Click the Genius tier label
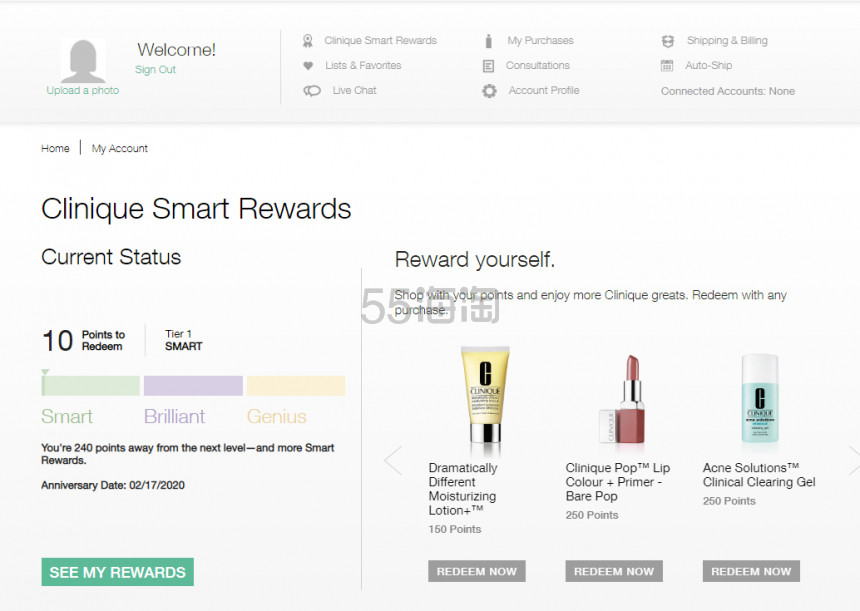Viewport: 860px width, 611px height. point(276,417)
